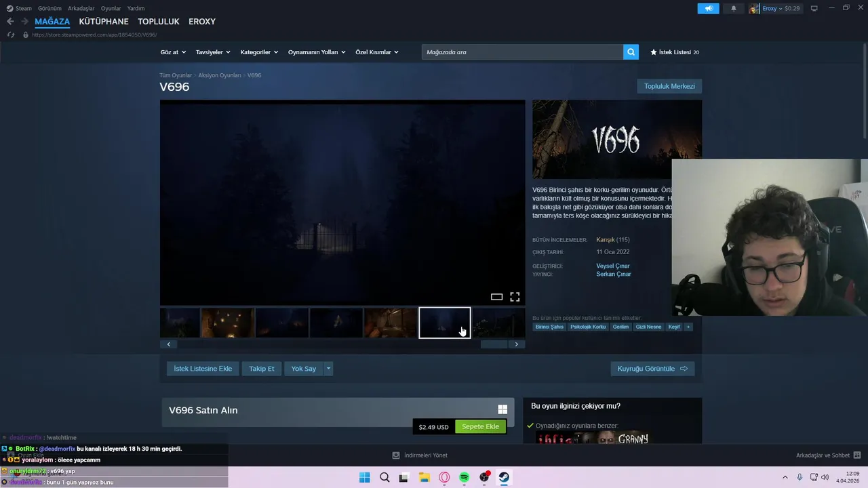
Task: Open the Opera GX taskbar icon
Action: 444,477
